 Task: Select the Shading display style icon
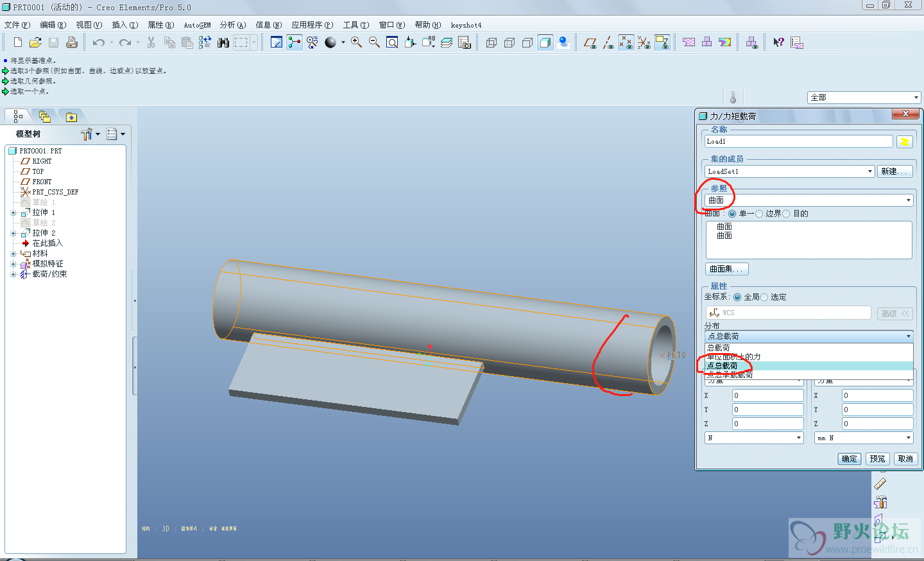tap(545, 42)
